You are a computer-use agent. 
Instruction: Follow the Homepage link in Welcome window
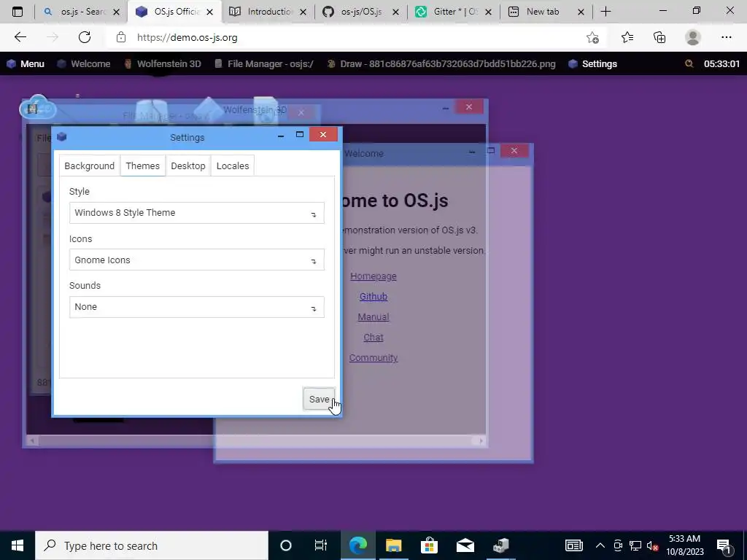pos(373,276)
